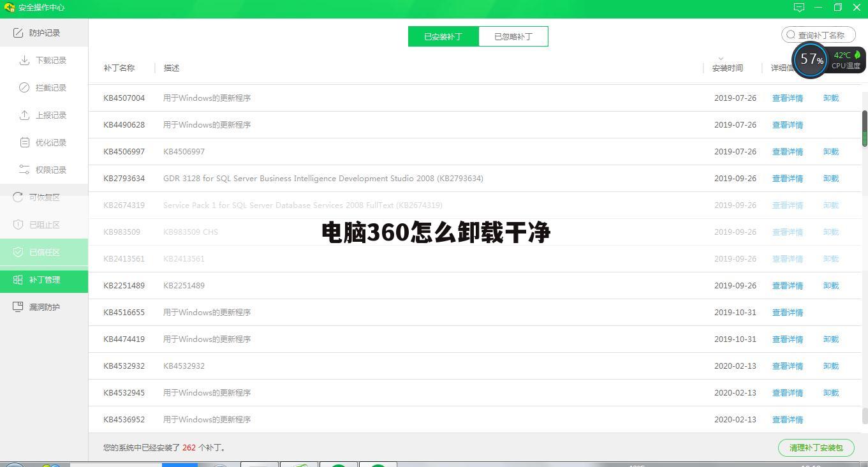View details for KB983509

click(x=788, y=232)
